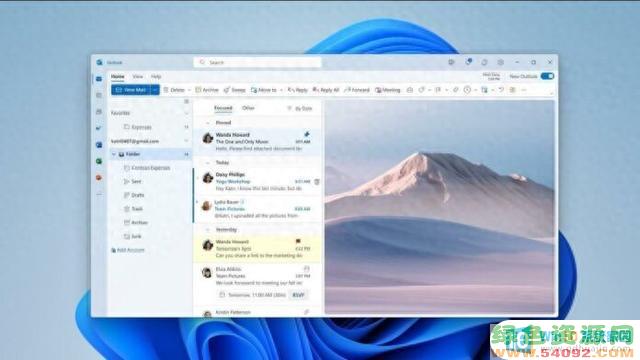Screen dimensions: 640x360
Task: Unpin the Wanda Howard pinned message
Action: 307,134
